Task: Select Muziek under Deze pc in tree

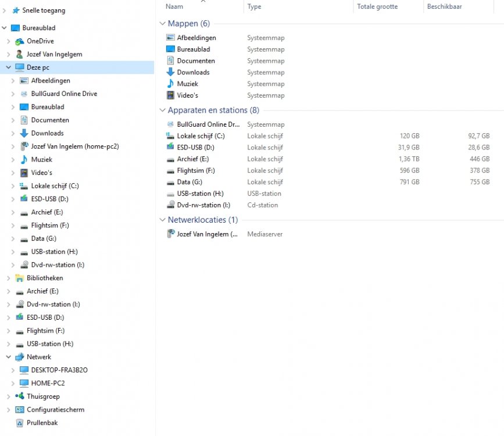Action: pos(41,159)
